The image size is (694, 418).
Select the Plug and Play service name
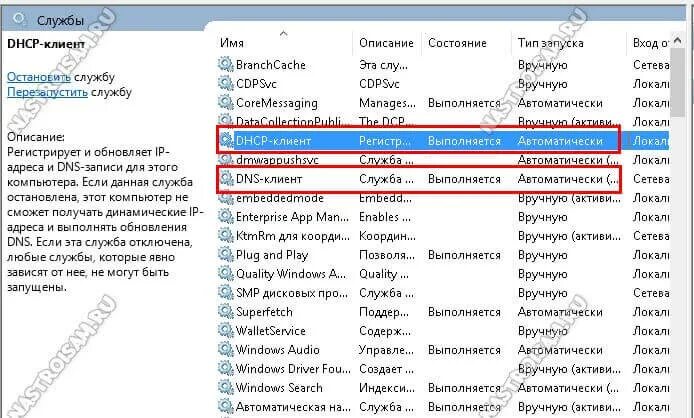point(272,255)
